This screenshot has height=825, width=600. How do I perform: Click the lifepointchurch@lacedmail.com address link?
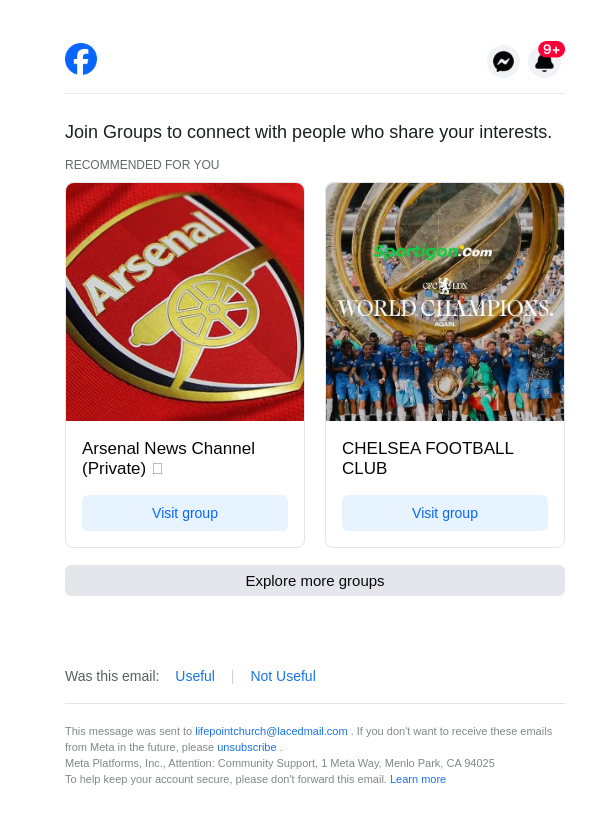tap(271, 731)
